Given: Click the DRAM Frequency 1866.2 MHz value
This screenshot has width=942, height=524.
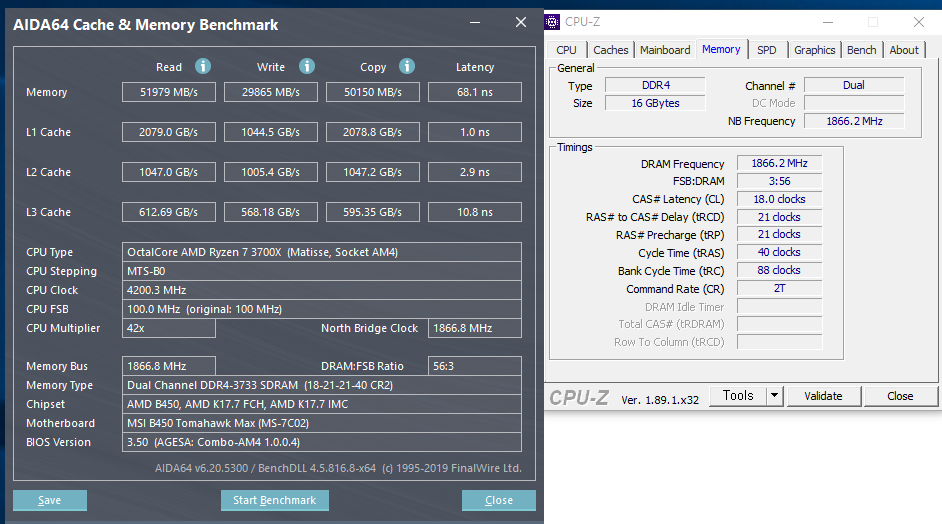Looking at the screenshot, I should click(779, 163).
